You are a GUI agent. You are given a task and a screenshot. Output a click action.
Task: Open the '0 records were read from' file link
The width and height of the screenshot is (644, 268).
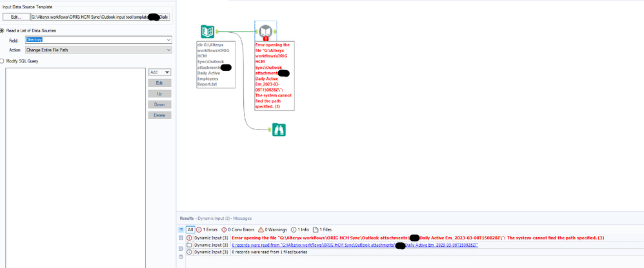(x=355, y=245)
